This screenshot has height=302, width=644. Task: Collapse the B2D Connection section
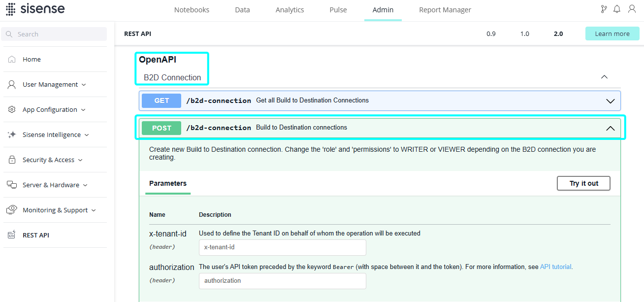coord(604,77)
